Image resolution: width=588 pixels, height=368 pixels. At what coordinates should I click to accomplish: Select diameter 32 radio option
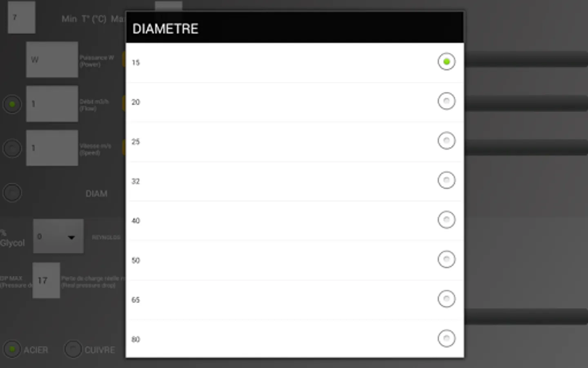[x=446, y=180]
